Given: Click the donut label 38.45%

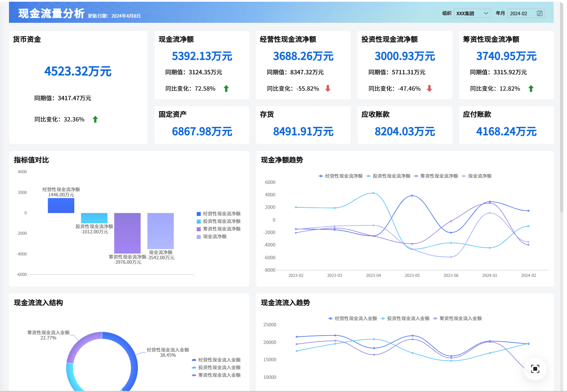Looking at the screenshot, I should click(x=168, y=355).
